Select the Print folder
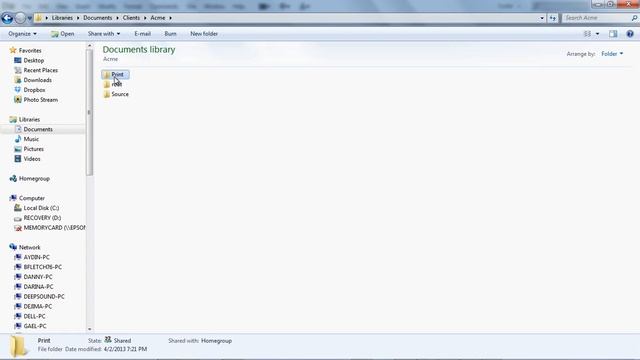Screen dimensions: 640x360 [x=116, y=74]
